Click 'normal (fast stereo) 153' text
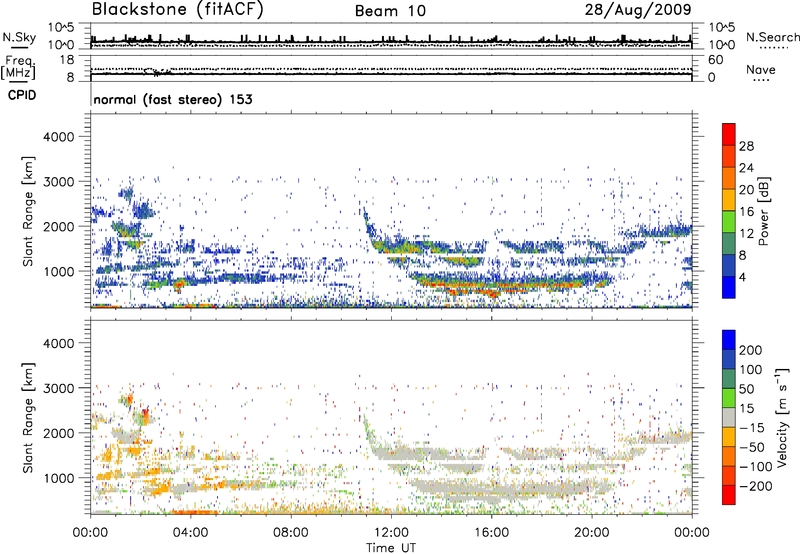 tap(173, 99)
